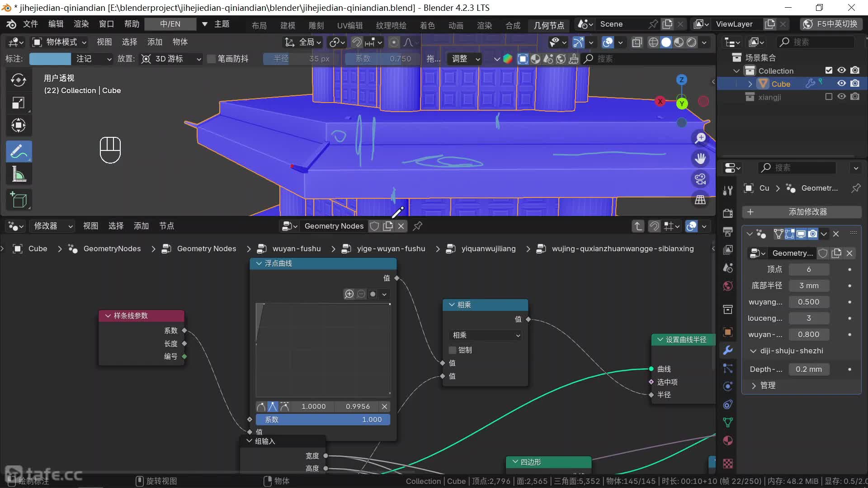Switch to the UV Editing workspace tab
868x488 pixels.
(x=349, y=25)
